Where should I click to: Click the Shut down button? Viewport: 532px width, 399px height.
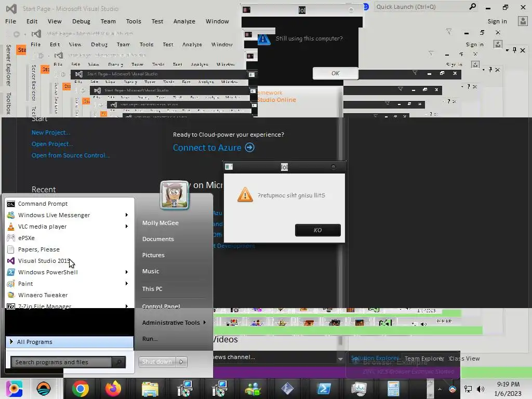(x=157, y=362)
